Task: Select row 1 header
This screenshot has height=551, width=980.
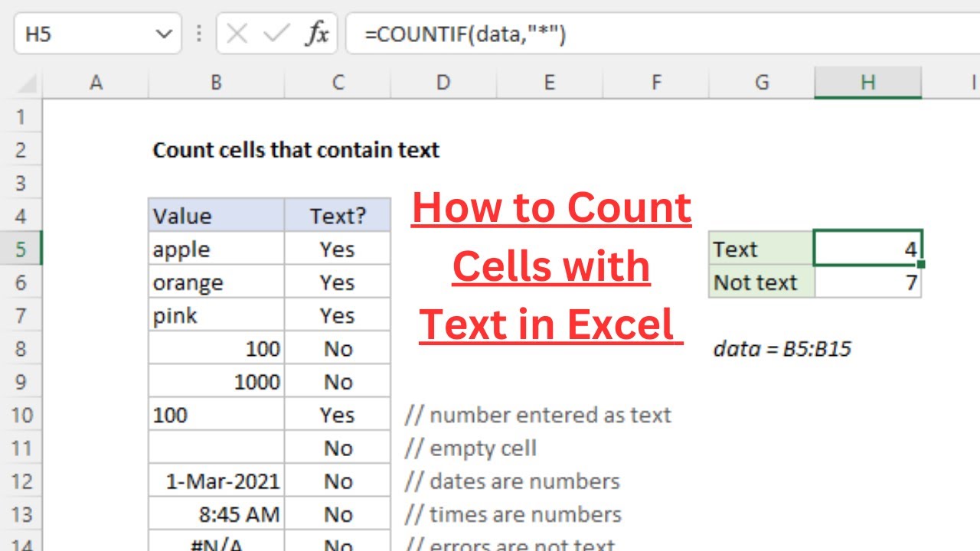Action: (x=21, y=116)
